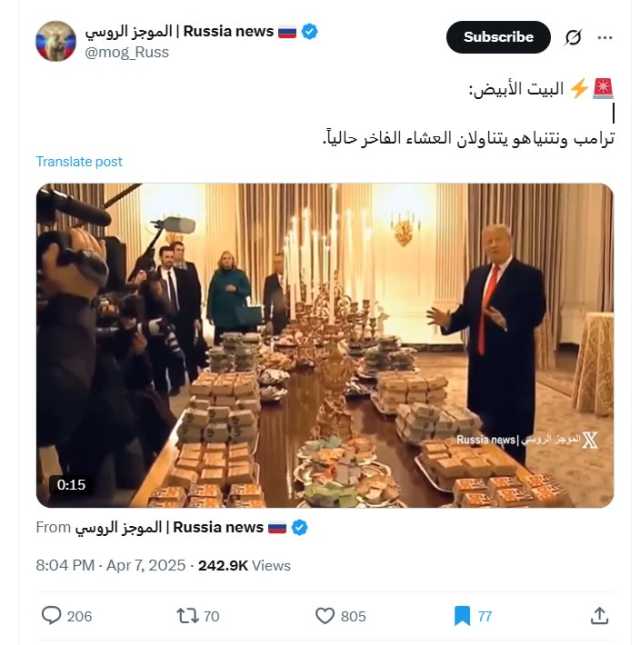Click the 242.9K Views count
The height and width of the screenshot is (645, 640).
point(244,565)
